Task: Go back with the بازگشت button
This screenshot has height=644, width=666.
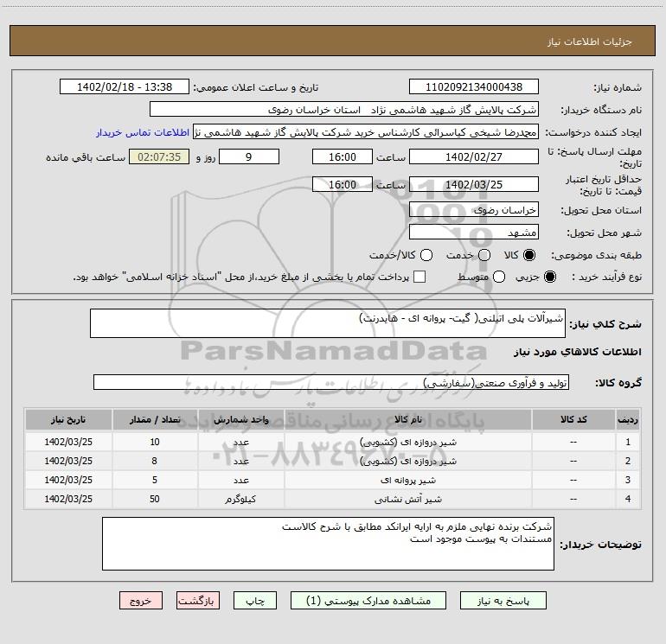Action: [198, 601]
